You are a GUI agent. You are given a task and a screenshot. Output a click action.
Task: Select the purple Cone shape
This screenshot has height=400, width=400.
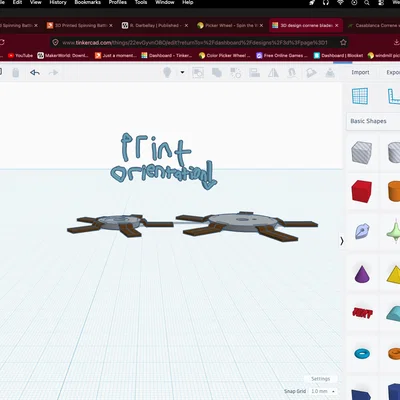click(362, 274)
